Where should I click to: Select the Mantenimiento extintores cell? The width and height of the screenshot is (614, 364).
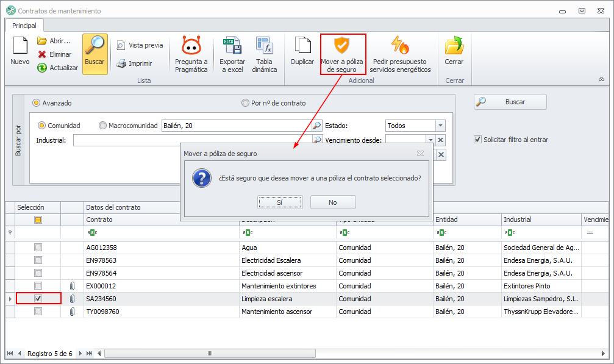(x=288, y=286)
